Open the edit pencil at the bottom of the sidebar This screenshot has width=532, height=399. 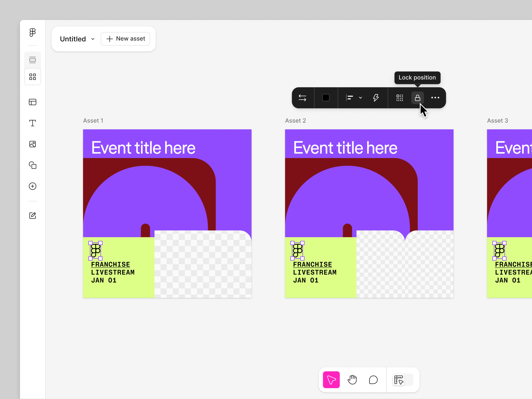32,215
